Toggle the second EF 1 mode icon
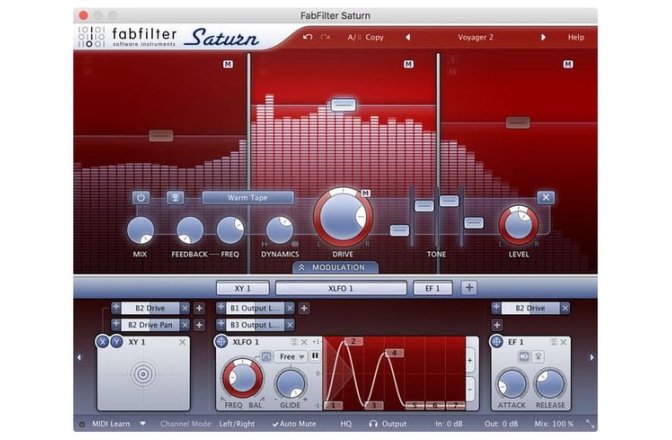The width and height of the screenshot is (672, 440). tap(538, 356)
